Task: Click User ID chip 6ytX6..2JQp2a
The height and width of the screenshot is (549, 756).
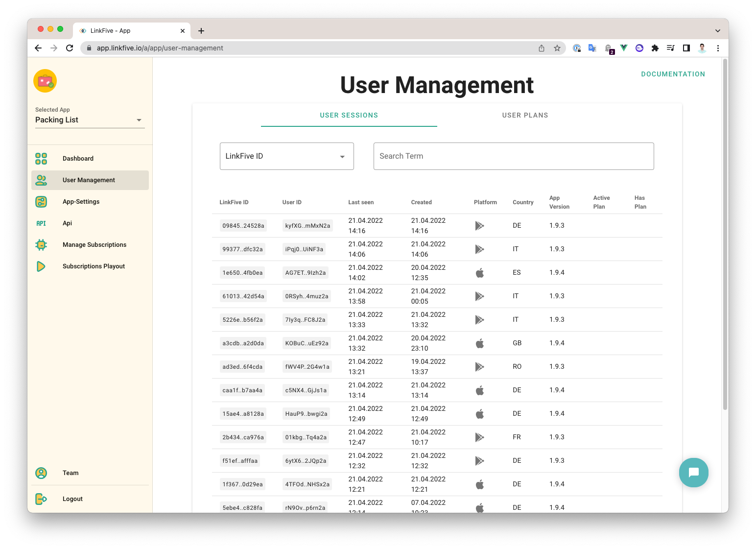Action: point(306,461)
